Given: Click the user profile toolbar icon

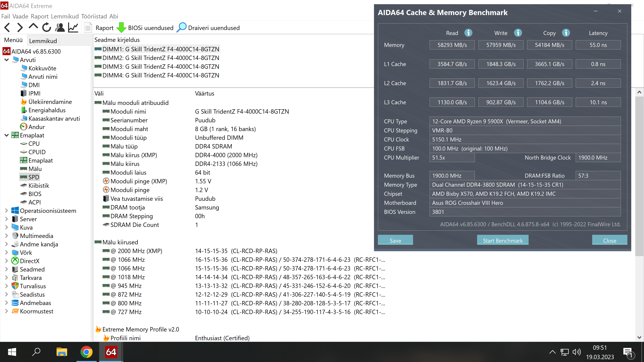Looking at the screenshot, I should (60, 27).
